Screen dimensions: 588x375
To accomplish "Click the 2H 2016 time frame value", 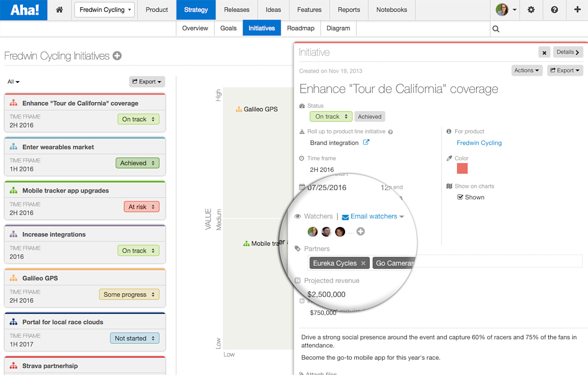I will pyautogui.click(x=322, y=170).
